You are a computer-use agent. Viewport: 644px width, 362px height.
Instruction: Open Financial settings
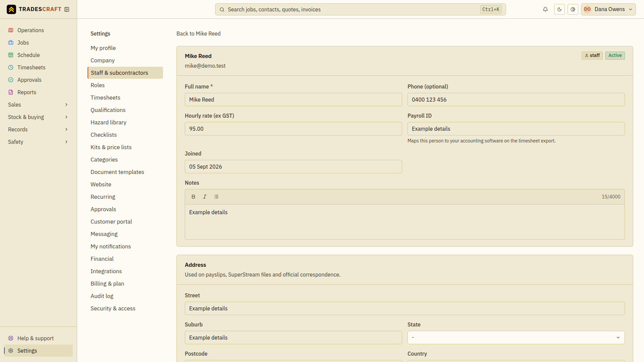coord(125,259)
